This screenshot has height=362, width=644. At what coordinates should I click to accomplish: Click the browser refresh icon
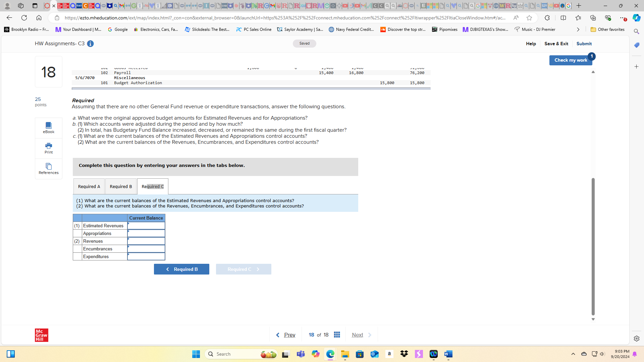pos(24,18)
